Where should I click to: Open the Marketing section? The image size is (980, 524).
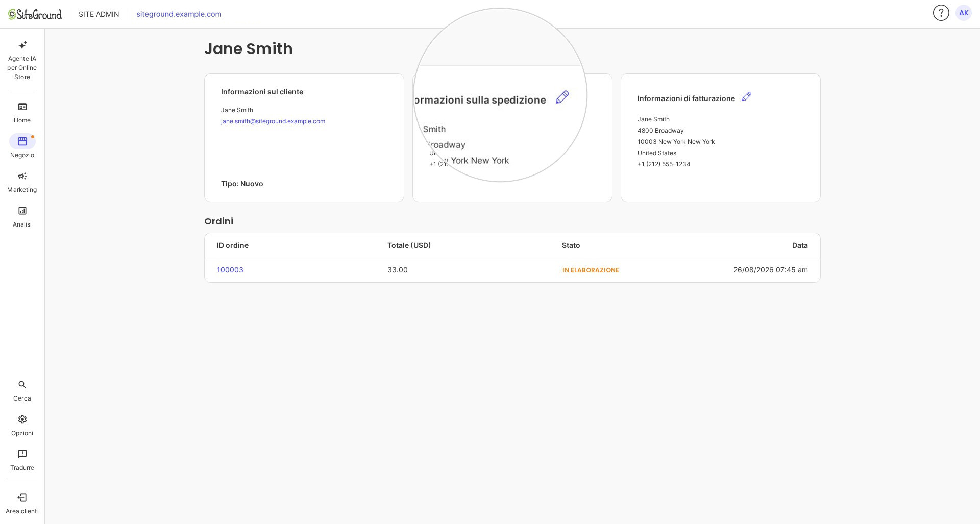[x=22, y=182]
